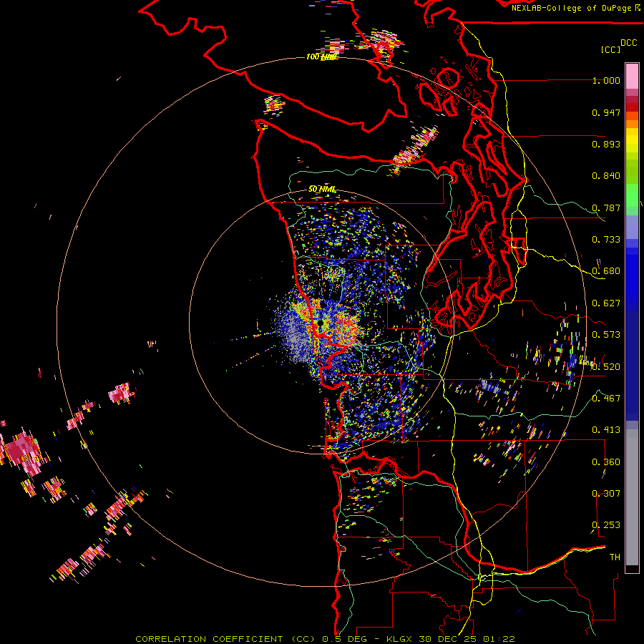Pick the pink segment of the color bar
Viewport: 644px width, 644px height.
click(632, 76)
